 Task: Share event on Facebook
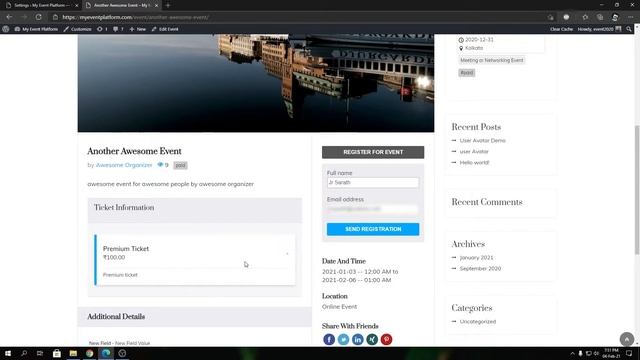(x=329, y=339)
